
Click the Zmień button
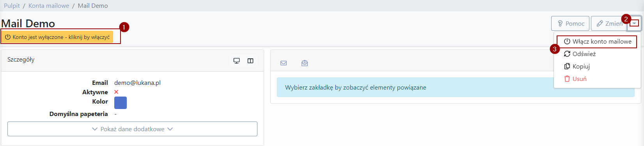(x=609, y=24)
